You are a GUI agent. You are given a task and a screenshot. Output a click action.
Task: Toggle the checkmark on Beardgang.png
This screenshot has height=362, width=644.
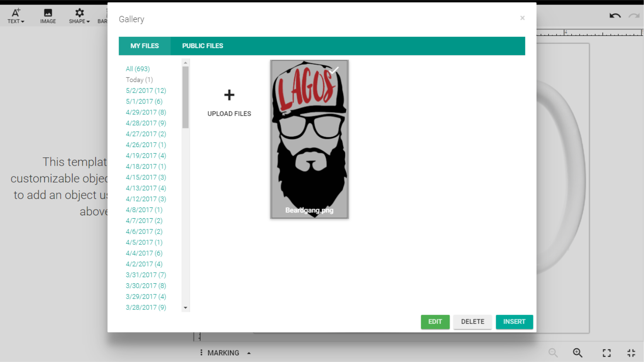click(334, 70)
